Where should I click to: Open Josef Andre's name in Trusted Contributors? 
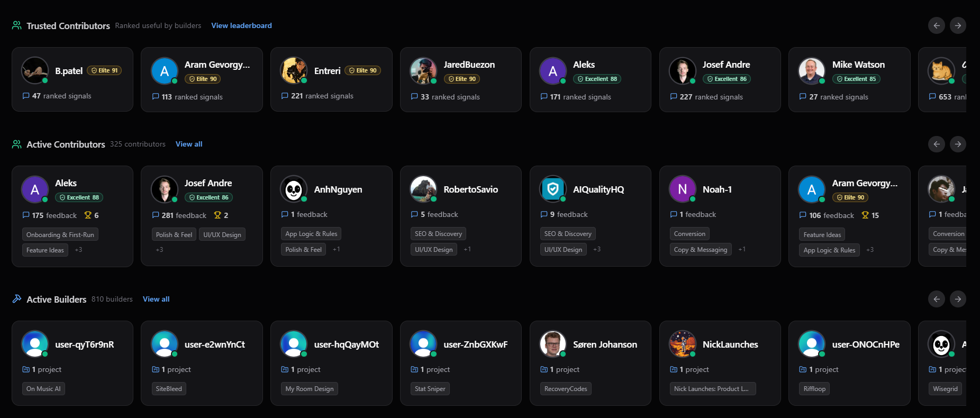(x=726, y=65)
